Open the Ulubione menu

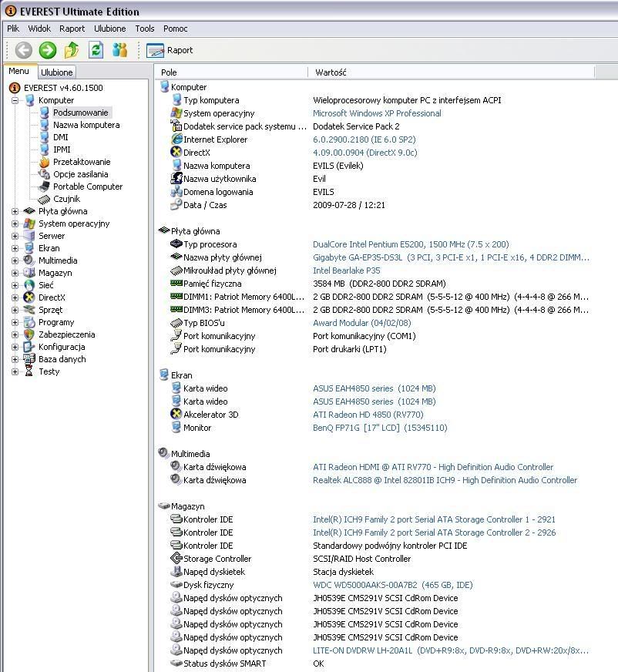coord(109,29)
